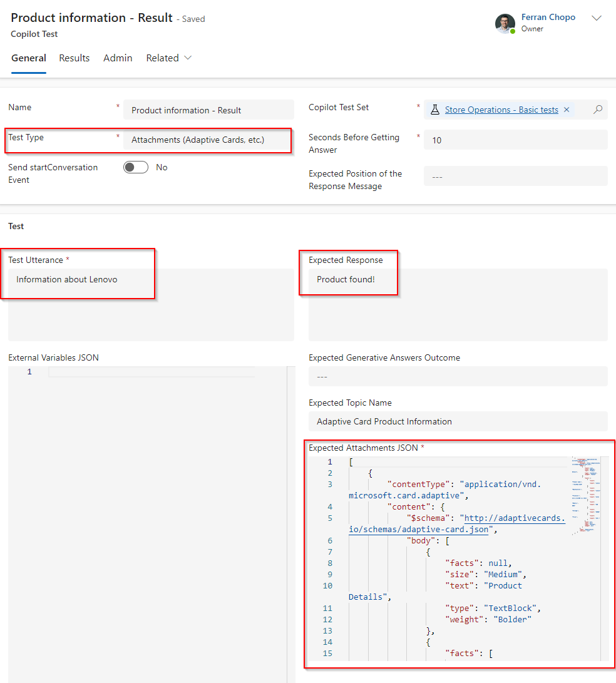Click "TextBlock" value on line 11
616x683 pixels.
click(x=510, y=608)
